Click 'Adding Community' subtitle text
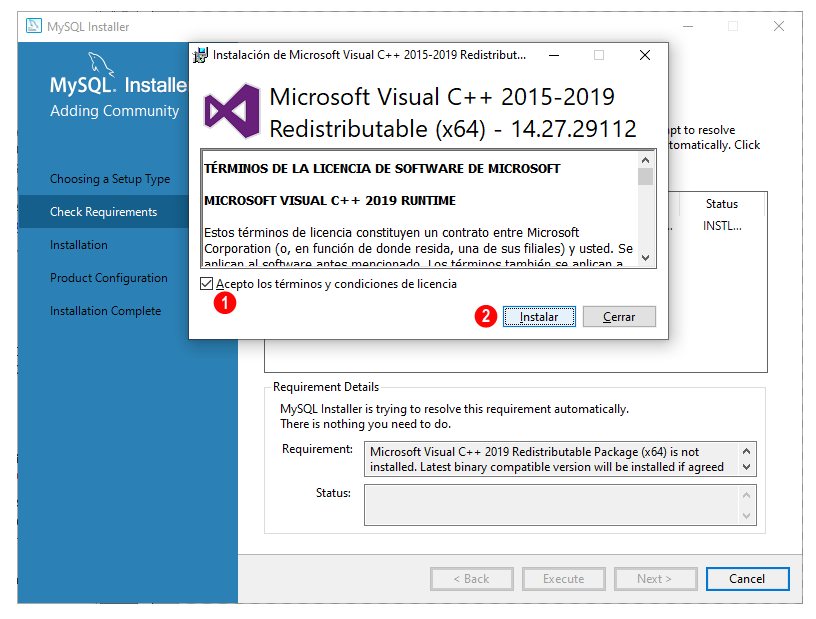This screenshot has height=619, width=816. [114, 111]
